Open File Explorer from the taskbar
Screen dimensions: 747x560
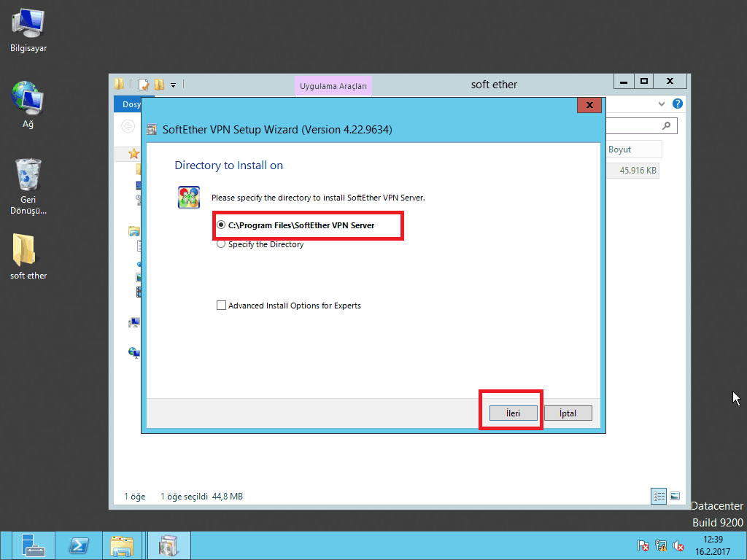[122, 545]
